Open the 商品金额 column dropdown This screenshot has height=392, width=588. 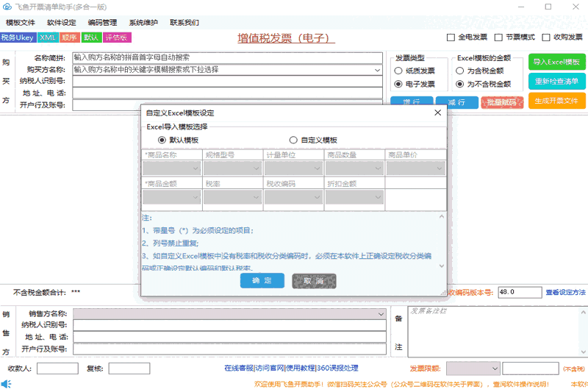[x=172, y=197]
